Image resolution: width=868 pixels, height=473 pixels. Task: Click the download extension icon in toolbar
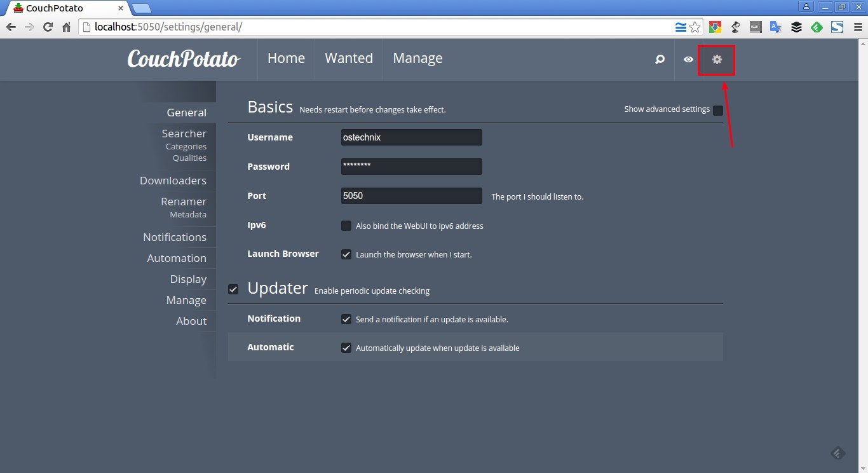(x=715, y=27)
